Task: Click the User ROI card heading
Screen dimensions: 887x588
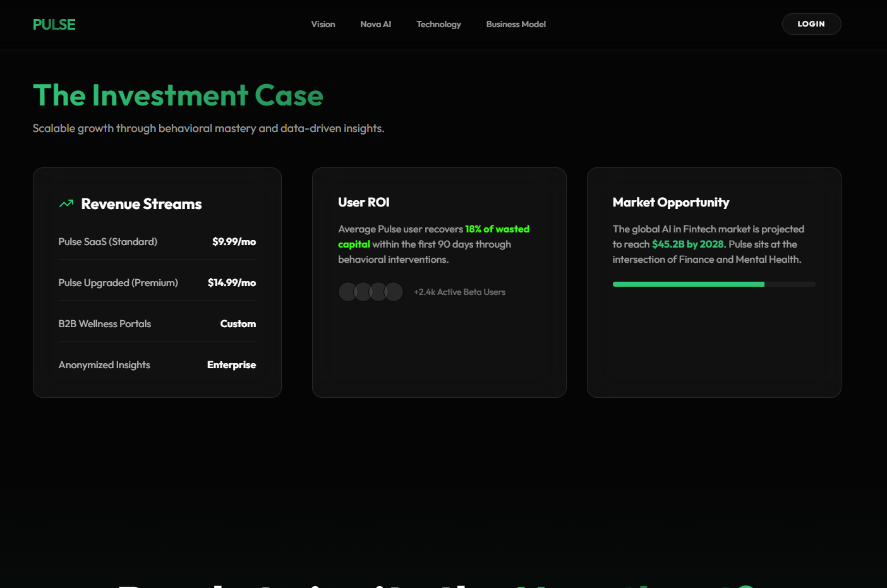Action: (x=364, y=203)
